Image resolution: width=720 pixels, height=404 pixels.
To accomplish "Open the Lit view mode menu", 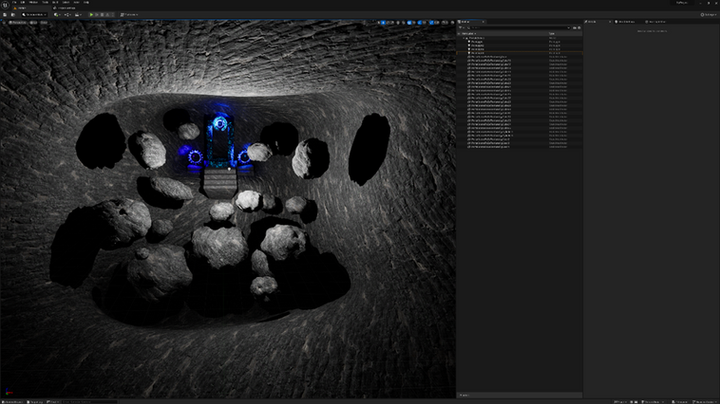I will click(34, 22).
